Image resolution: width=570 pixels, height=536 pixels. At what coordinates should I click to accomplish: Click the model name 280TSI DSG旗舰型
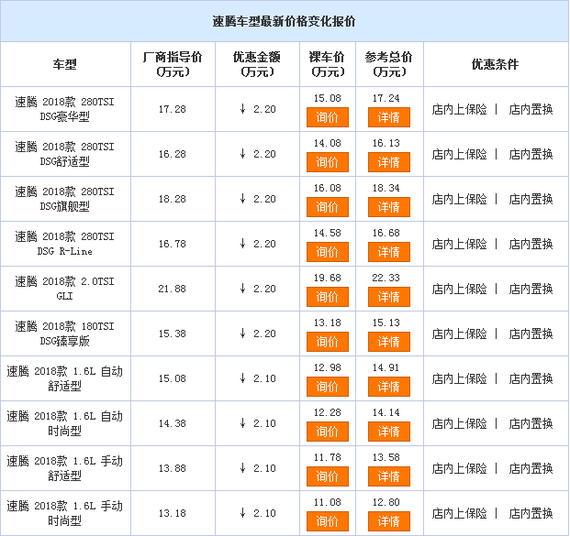(x=65, y=199)
